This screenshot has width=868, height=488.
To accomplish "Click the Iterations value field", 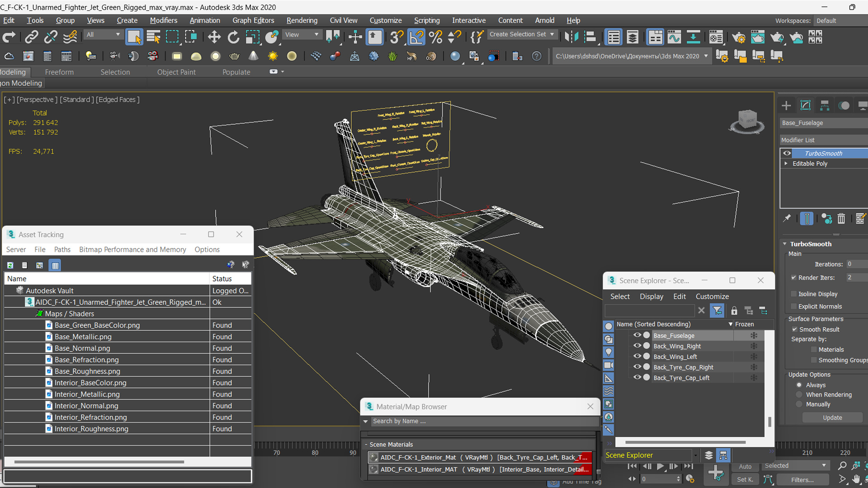I will pyautogui.click(x=856, y=264).
